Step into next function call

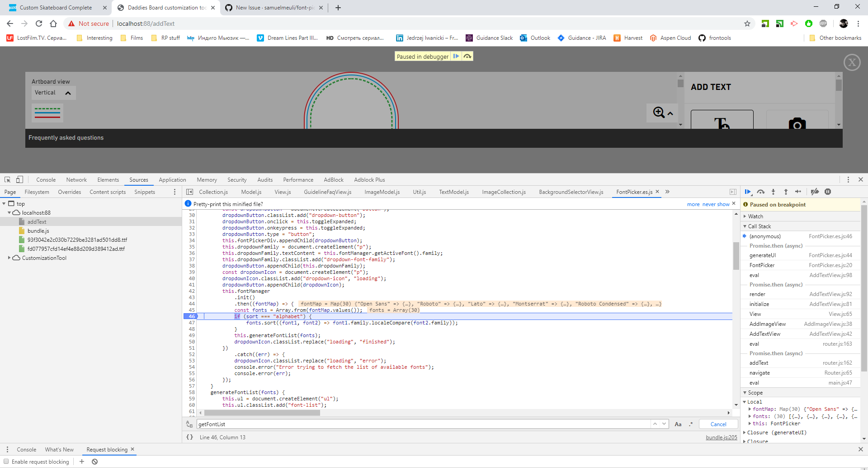(773, 192)
